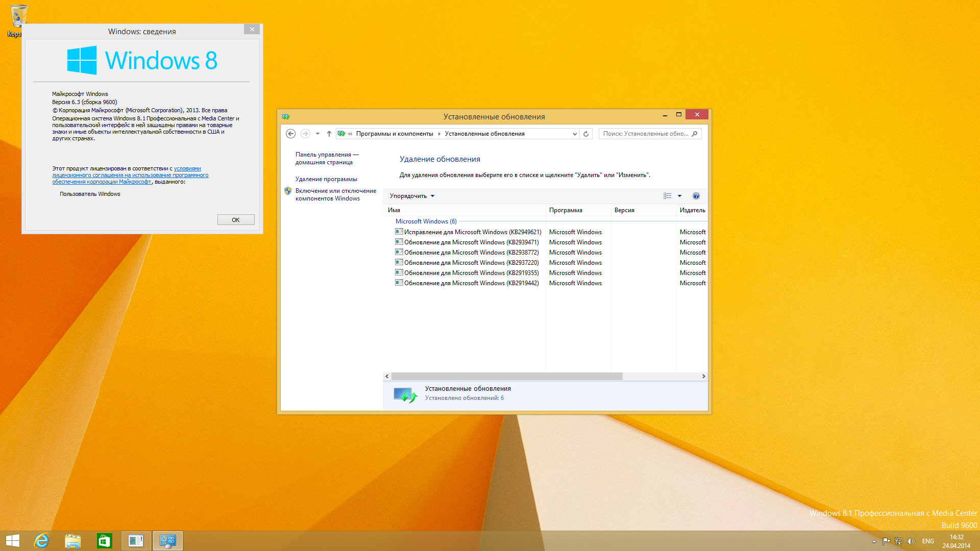The image size is (980, 551).
Task: Show hidden tray icons arrow
Action: point(874,541)
